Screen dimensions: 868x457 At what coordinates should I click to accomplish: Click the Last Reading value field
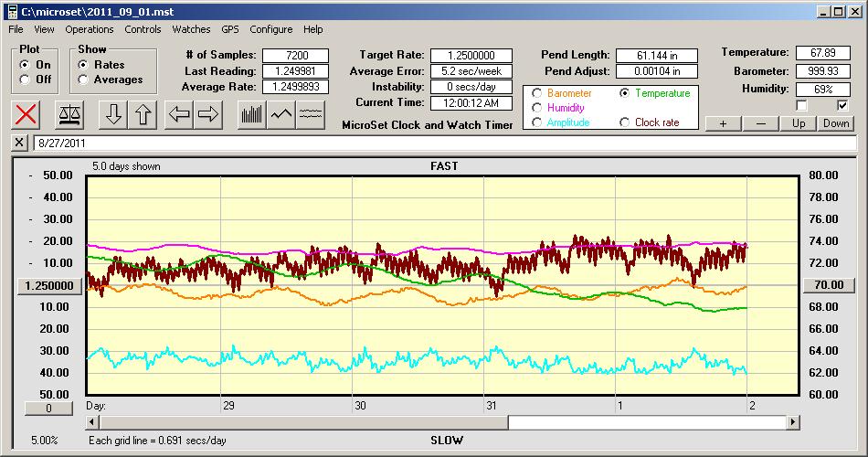coord(296,71)
